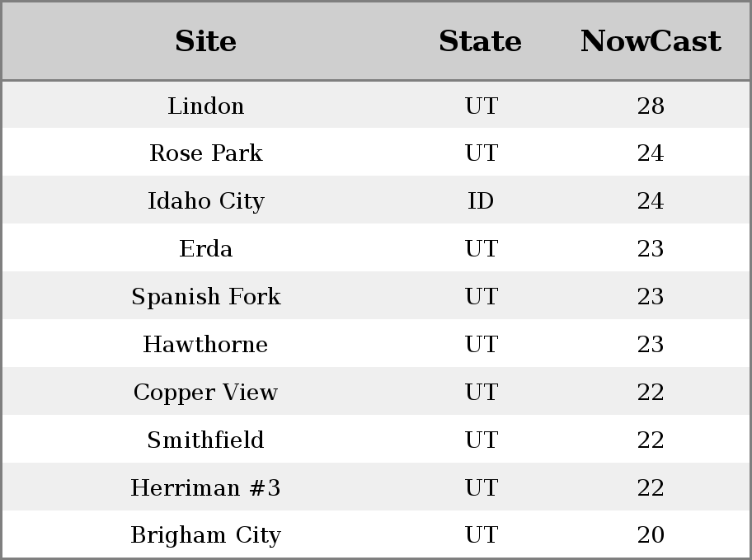The height and width of the screenshot is (560, 752).
Task: Click the Herriman #3 site cell
Action: pyautogui.click(x=205, y=488)
